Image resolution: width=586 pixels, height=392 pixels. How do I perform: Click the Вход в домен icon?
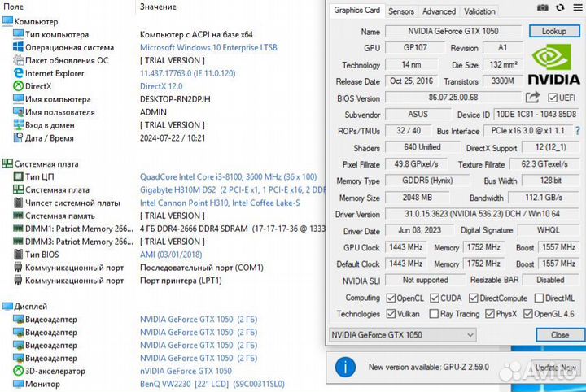pos(18,125)
